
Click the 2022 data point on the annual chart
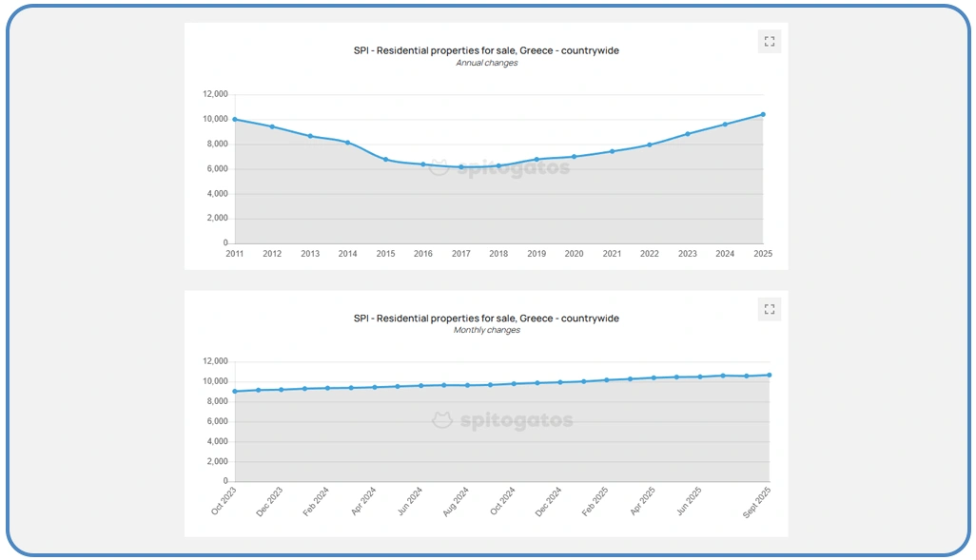650,145
